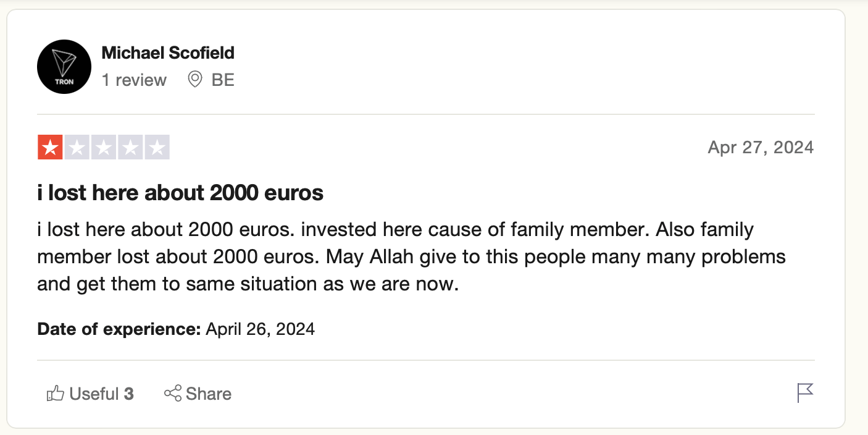
Task: Click the "1 review" count text
Action: (134, 80)
